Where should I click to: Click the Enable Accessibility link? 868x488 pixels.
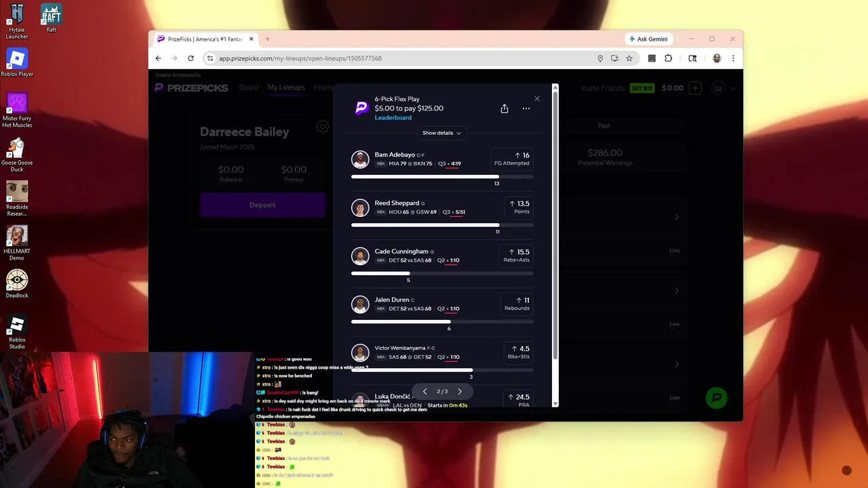pyautogui.click(x=178, y=75)
